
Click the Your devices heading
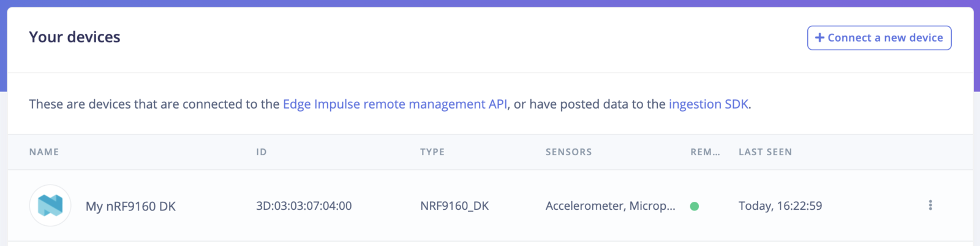tap(75, 37)
